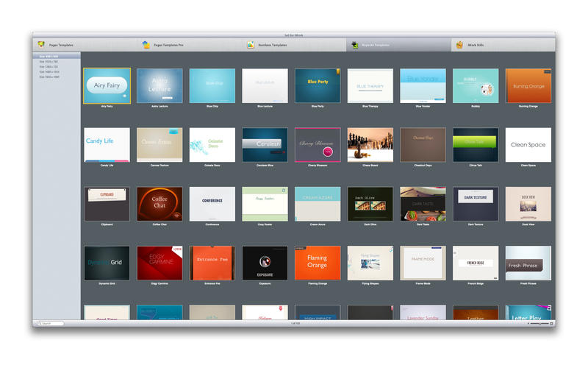Viewport: 588px width, 368px height.
Task: Select the Keynote Templates tab
Action: click(x=398, y=45)
